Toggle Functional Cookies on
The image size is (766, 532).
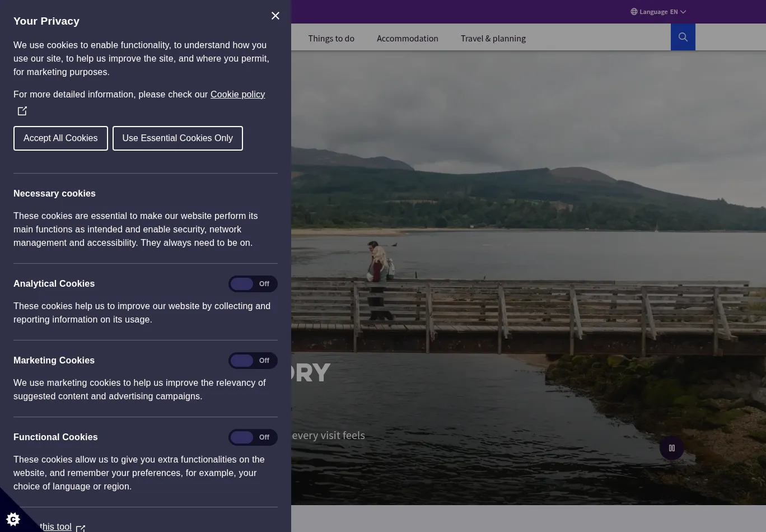point(253,437)
